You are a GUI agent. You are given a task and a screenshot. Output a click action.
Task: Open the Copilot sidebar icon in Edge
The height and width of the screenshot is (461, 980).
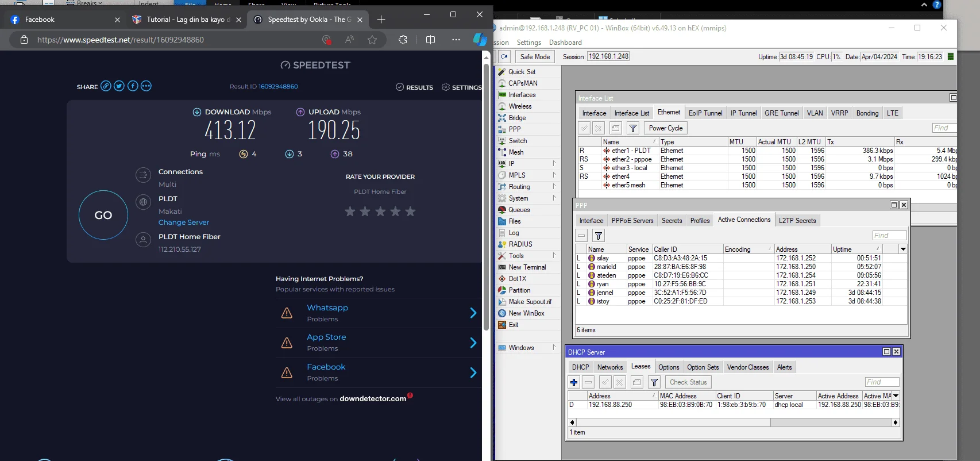tap(480, 40)
